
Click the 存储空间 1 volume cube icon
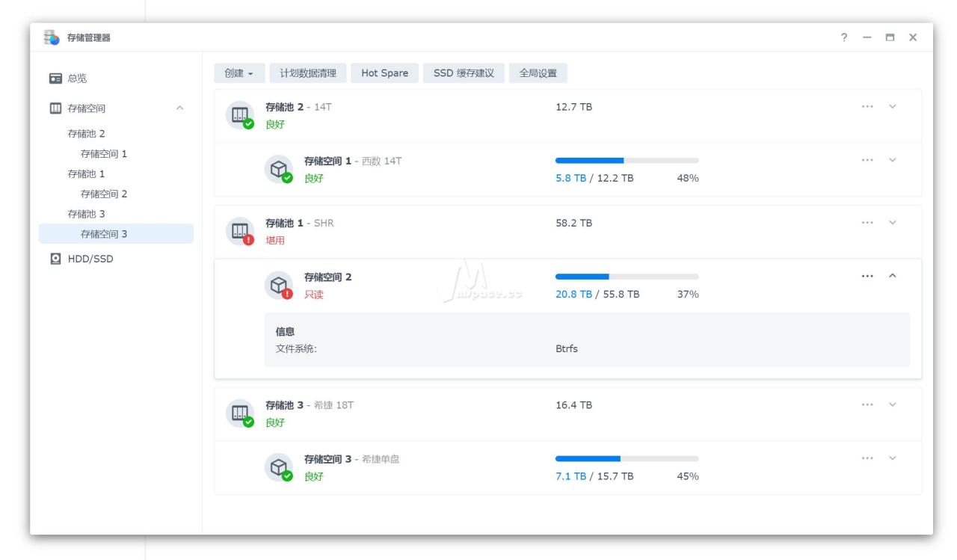pos(279,169)
